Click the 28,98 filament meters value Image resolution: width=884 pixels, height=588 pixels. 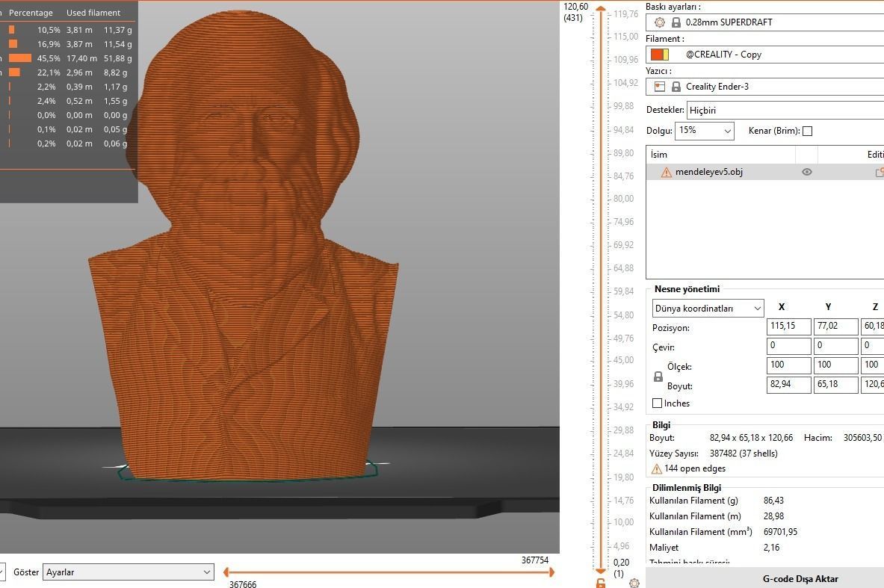click(773, 516)
